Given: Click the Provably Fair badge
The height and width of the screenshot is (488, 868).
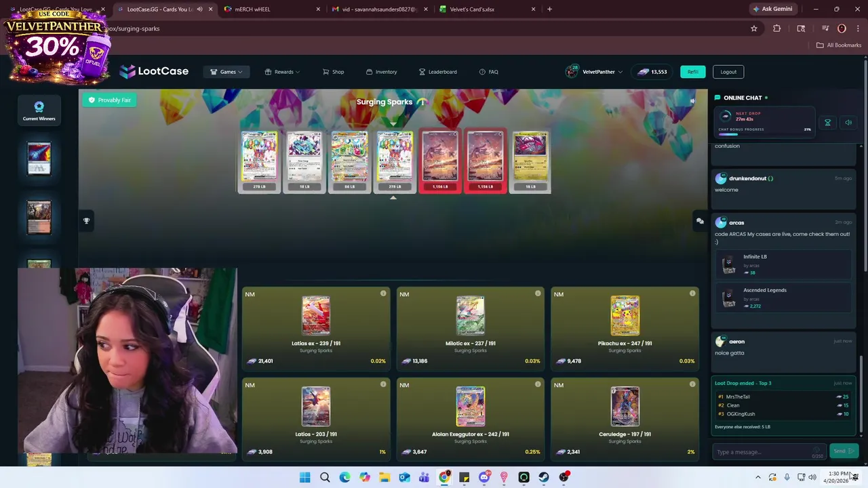Looking at the screenshot, I should coord(109,100).
